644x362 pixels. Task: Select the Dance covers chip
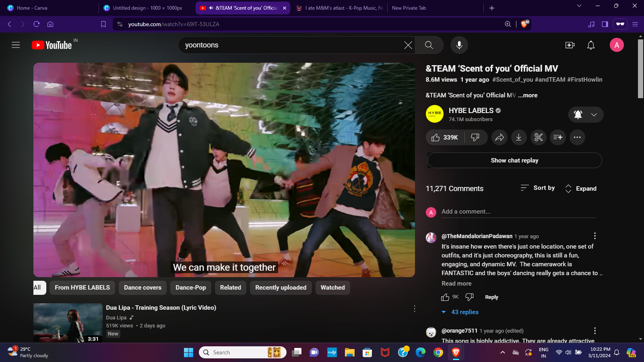(x=142, y=288)
